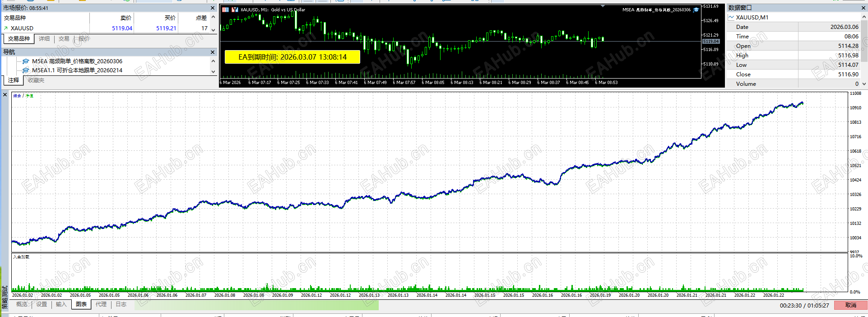Viewport: 868px width, 317px height.
Task: Click the green testing progress bar
Action: pyautogui.click(x=257, y=305)
